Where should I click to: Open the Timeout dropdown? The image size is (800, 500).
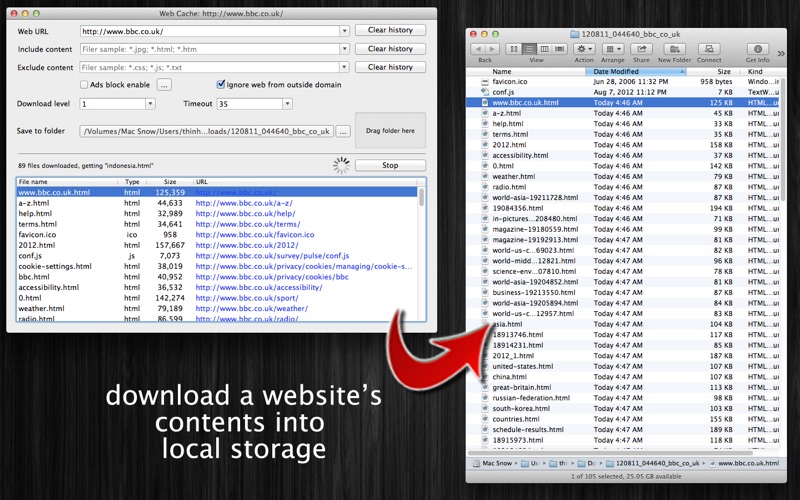287,104
